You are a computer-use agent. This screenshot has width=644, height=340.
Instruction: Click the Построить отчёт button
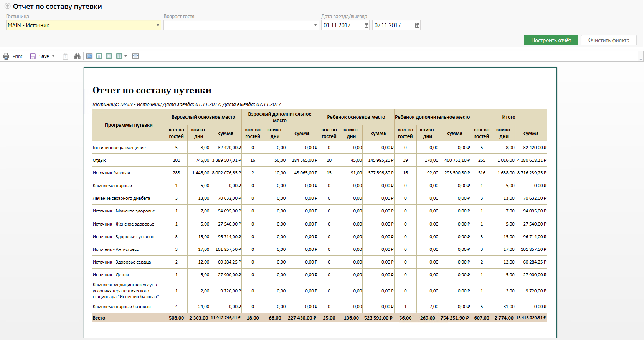coord(551,40)
